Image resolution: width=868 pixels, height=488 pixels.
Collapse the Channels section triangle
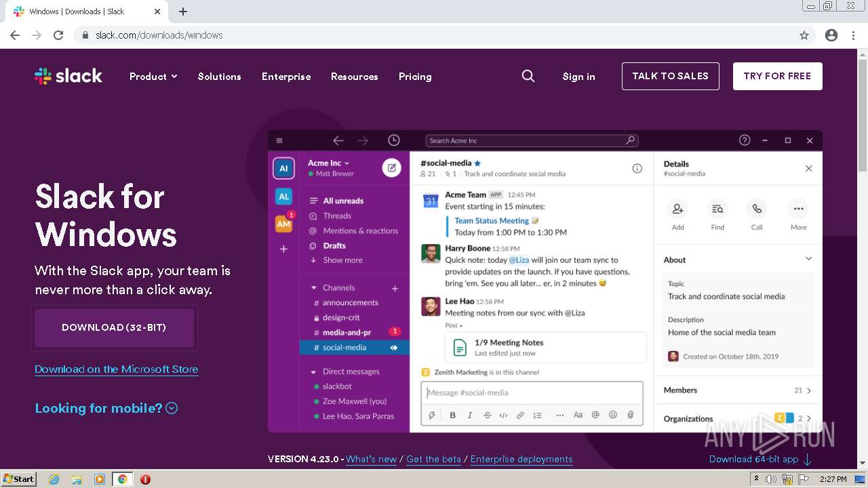pos(313,288)
